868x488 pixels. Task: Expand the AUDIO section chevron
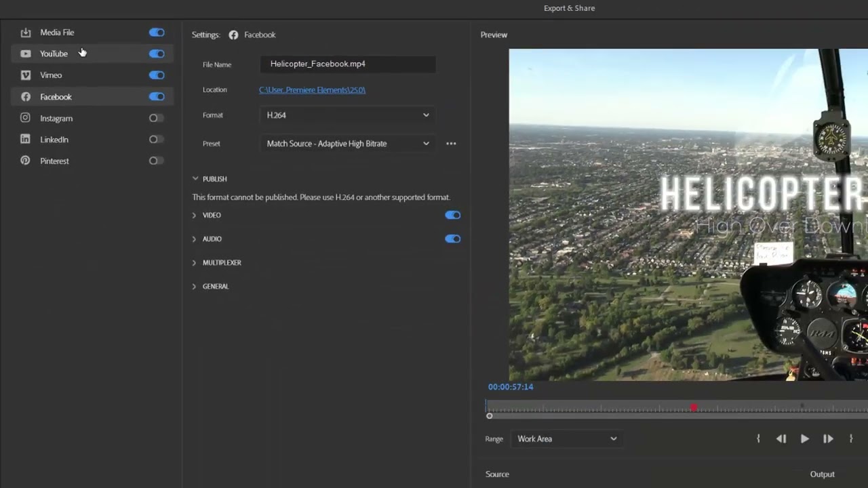point(194,239)
